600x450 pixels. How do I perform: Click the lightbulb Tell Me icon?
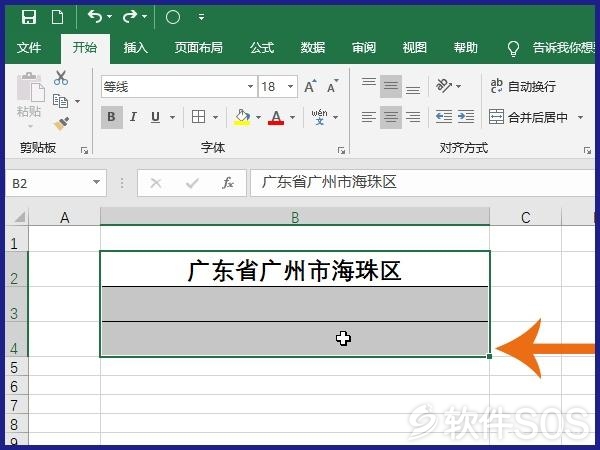point(513,48)
